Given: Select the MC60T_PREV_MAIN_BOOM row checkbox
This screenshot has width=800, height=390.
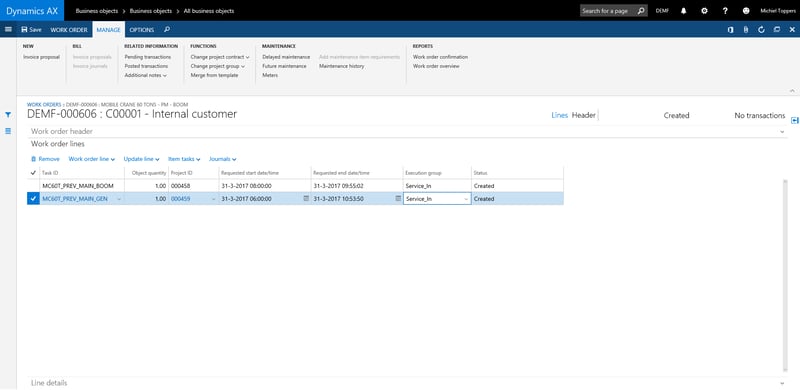Looking at the screenshot, I should [33, 186].
